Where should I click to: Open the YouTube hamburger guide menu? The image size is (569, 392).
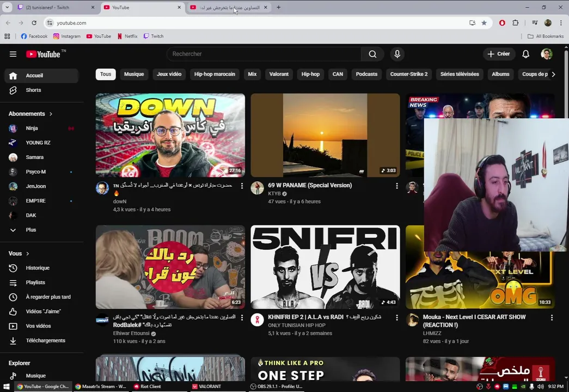(13, 54)
